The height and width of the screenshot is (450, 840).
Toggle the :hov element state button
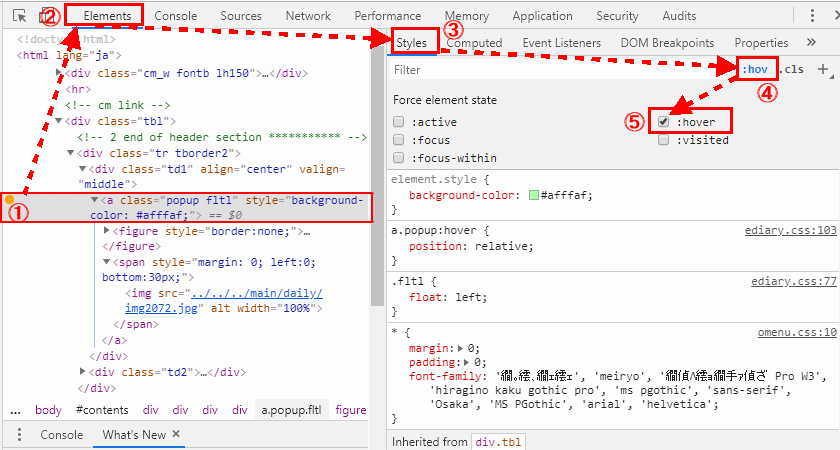tap(754, 69)
